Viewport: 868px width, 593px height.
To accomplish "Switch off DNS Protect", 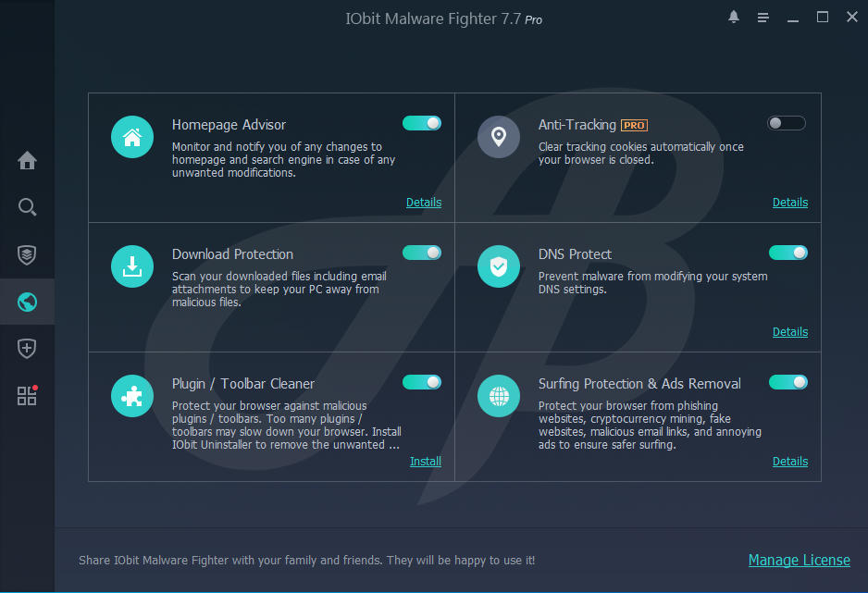I will [x=788, y=253].
